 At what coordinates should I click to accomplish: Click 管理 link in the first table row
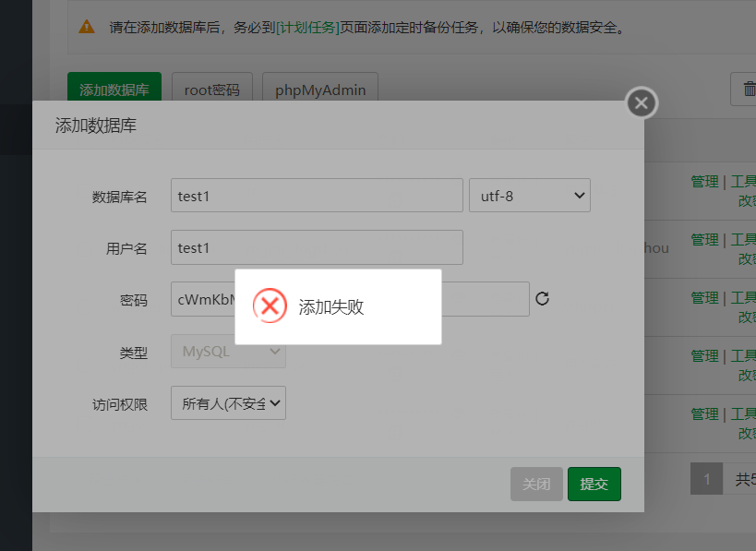click(x=704, y=182)
